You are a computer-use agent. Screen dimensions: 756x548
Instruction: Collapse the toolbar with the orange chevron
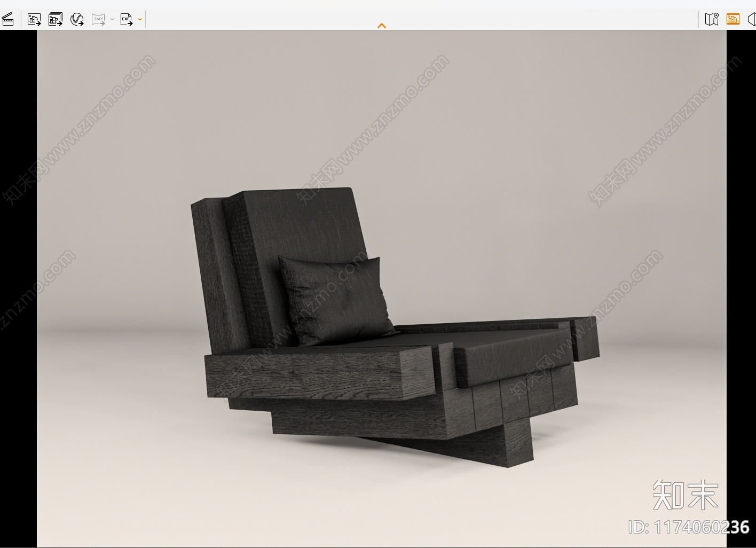(x=382, y=26)
